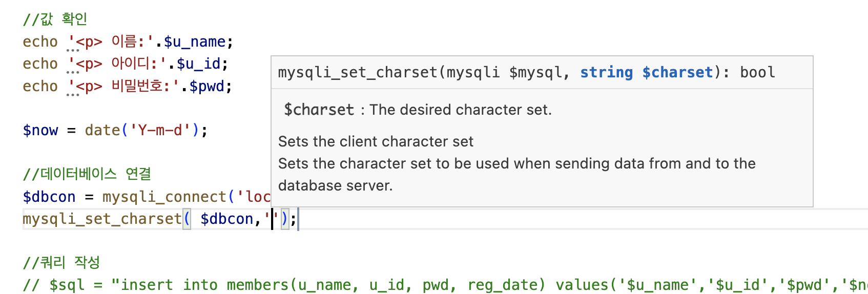Click the '<p> 이름:' string literal
This screenshot has height=294, width=868.
tap(111, 41)
